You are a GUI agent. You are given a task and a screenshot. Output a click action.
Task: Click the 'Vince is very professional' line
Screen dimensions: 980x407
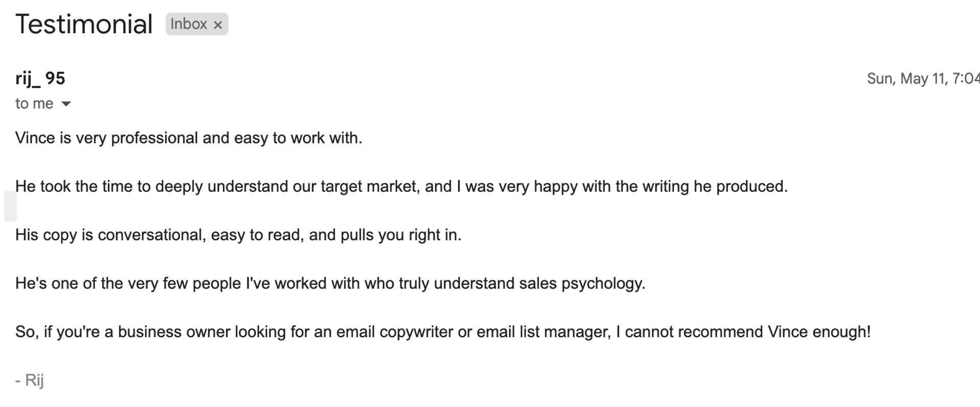coord(189,138)
